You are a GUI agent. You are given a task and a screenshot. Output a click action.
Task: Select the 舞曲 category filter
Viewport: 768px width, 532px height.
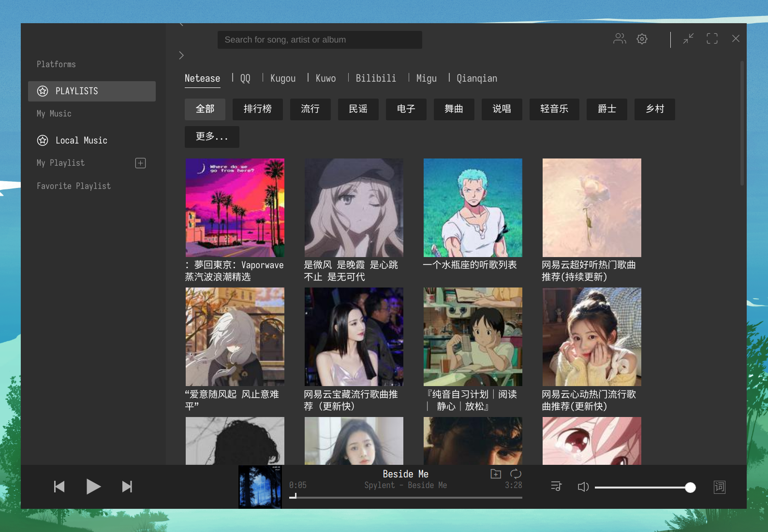pyautogui.click(x=454, y=109)
